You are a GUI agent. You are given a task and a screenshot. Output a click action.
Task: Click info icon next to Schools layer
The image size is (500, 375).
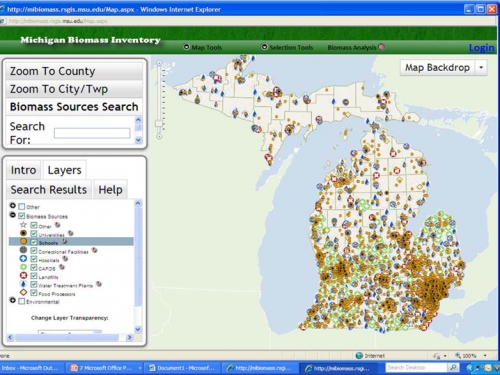(x=65, y=241)
